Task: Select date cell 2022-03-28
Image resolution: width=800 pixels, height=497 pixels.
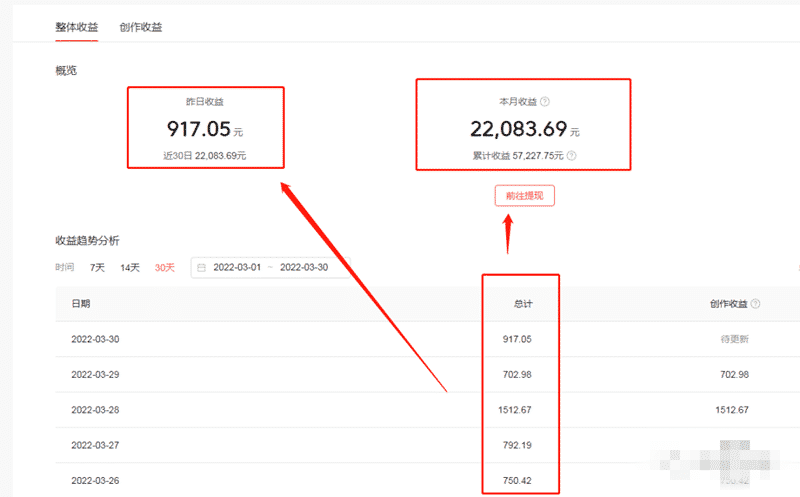Action: tap(95, 410)
